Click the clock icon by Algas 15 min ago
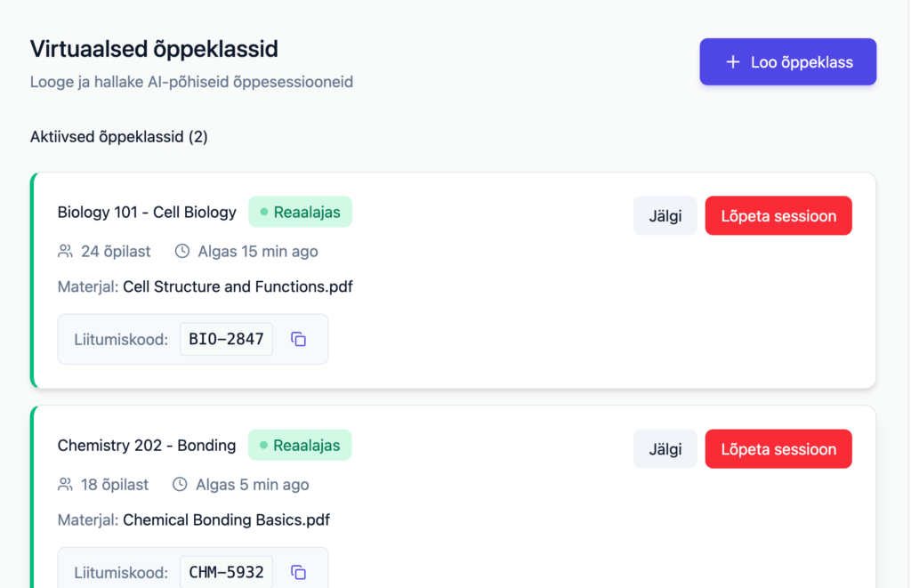 tap(182, 252)
